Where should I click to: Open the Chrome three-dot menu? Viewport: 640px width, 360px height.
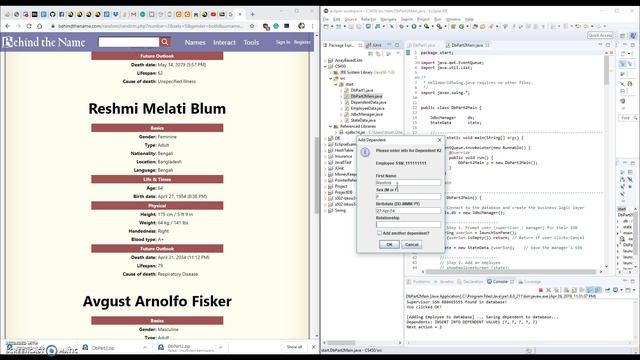[x=313, y=26]
